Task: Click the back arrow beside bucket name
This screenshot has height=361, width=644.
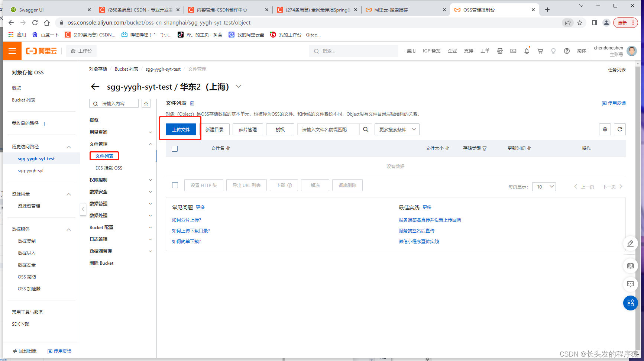Action: pos(95,87)
